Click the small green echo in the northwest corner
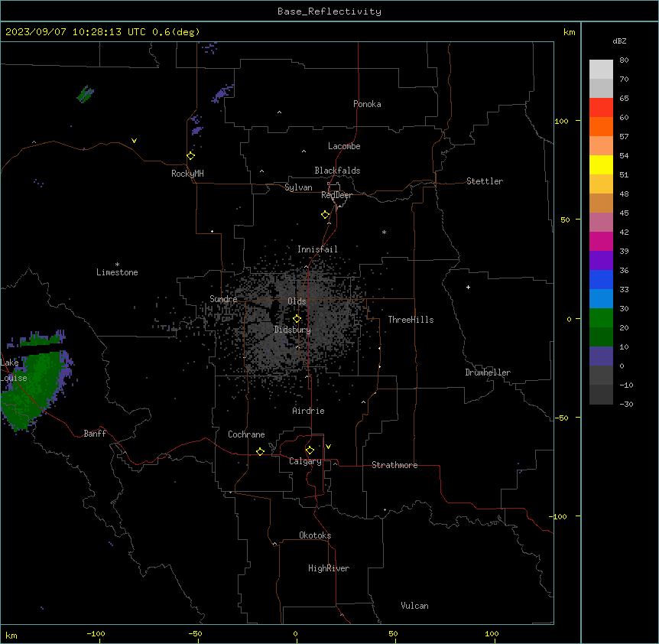659x644 pixels. click(x=86, y=94)
